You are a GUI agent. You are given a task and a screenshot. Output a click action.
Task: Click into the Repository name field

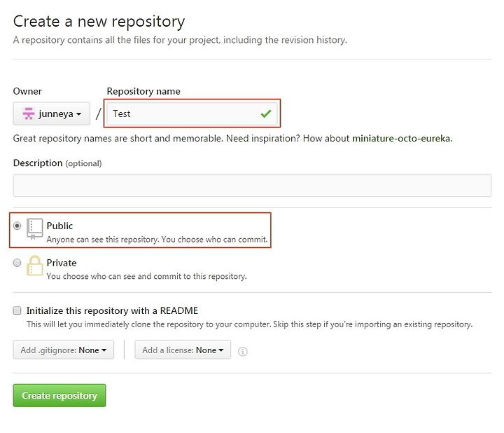(192, 114)
